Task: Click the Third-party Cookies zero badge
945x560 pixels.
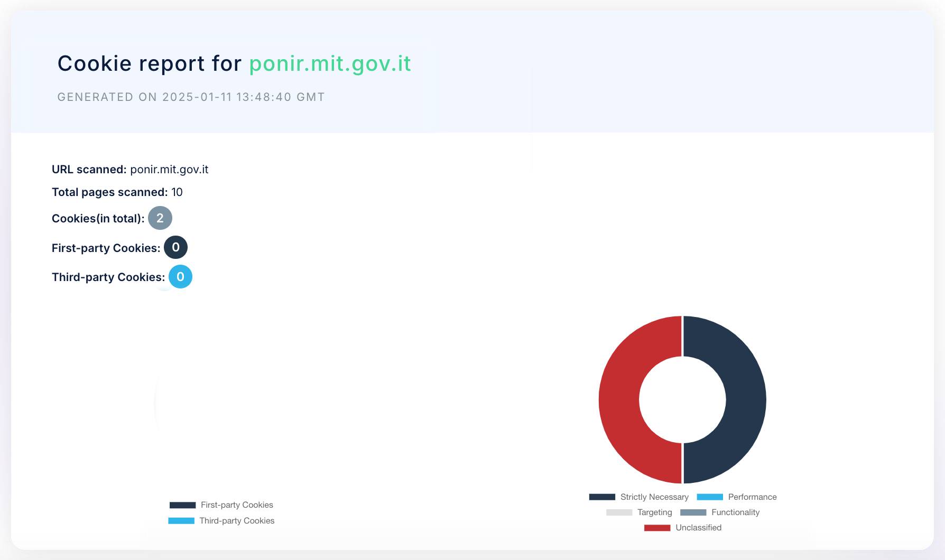Action: 180,277
